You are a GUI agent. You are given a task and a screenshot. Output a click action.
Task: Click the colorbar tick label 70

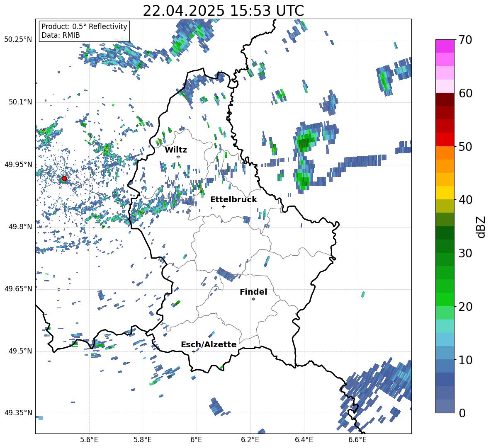coord(465,40)
